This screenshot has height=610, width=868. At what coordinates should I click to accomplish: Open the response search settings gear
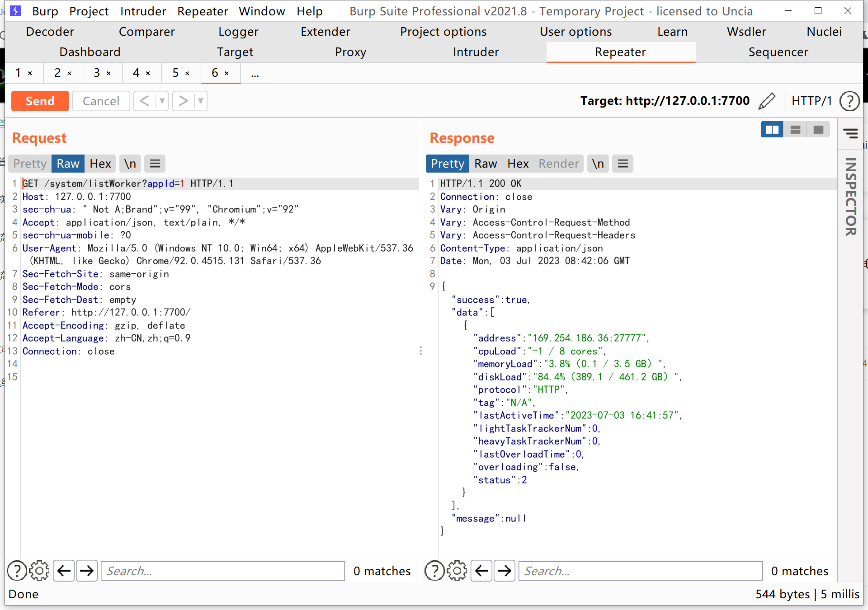tap(457, 571)
